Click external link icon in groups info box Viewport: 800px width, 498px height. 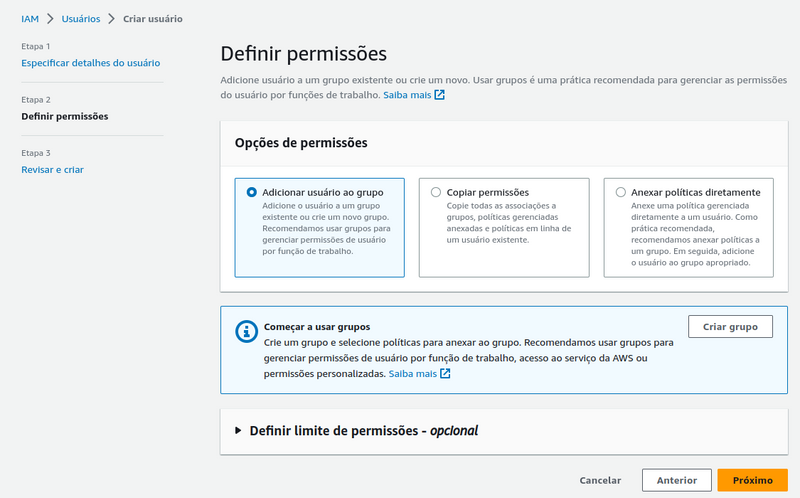click(445, 374)
